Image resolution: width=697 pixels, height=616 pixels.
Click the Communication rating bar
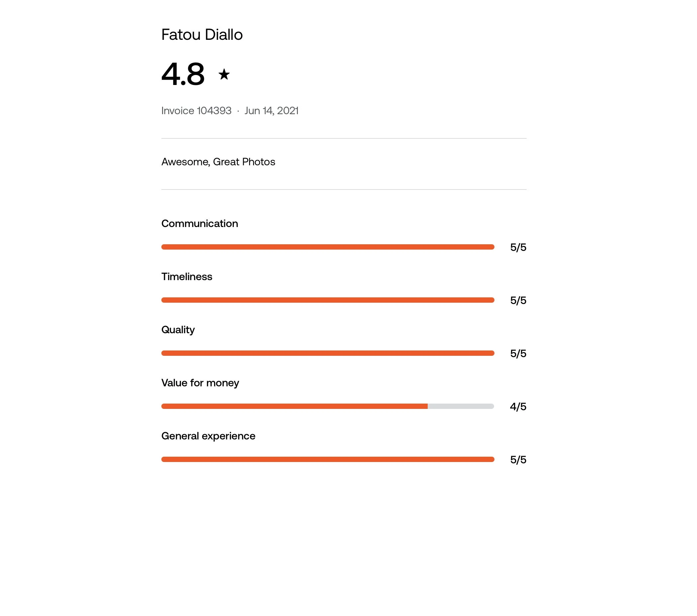coord(328,247)
